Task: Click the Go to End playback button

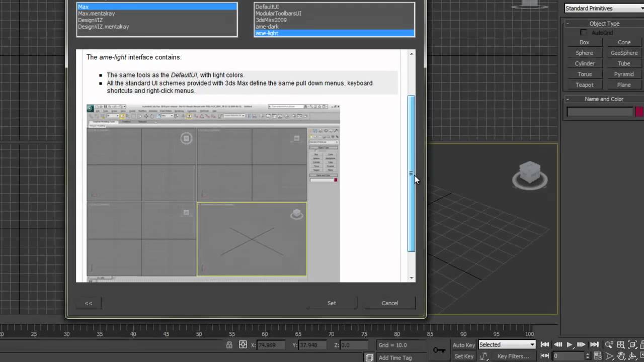Action: pyautogui.click(x=594, y=344)
